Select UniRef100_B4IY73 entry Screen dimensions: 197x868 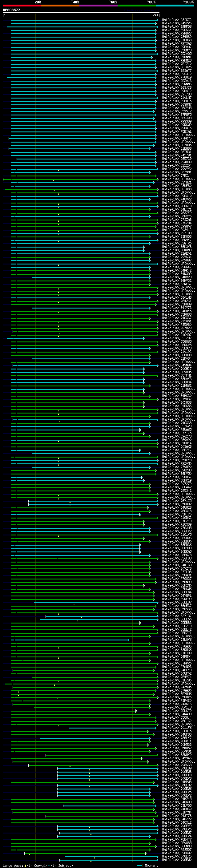177,308
